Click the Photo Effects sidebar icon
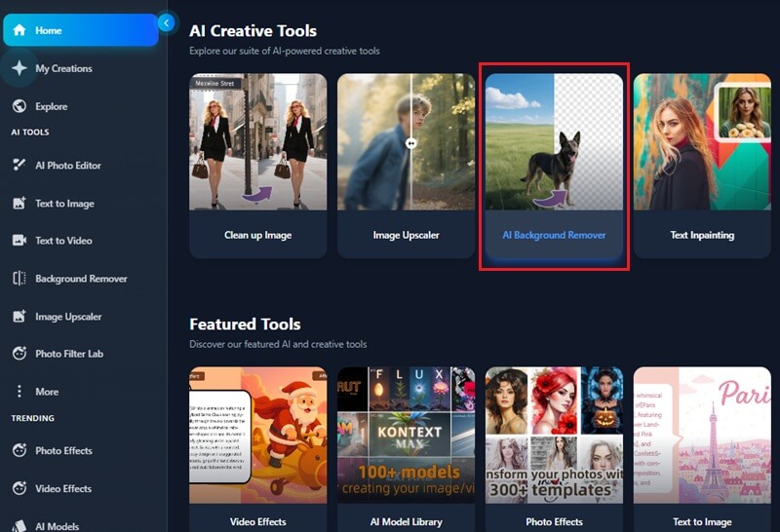Image resolution: width=780 pixels, height=532 pixels. (19, 450)
